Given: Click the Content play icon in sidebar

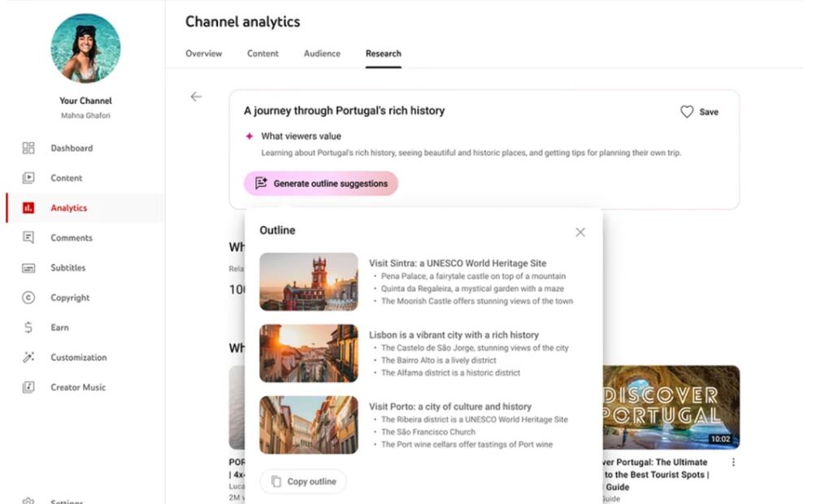Looking at the screenshot, I should coord(28,178).
